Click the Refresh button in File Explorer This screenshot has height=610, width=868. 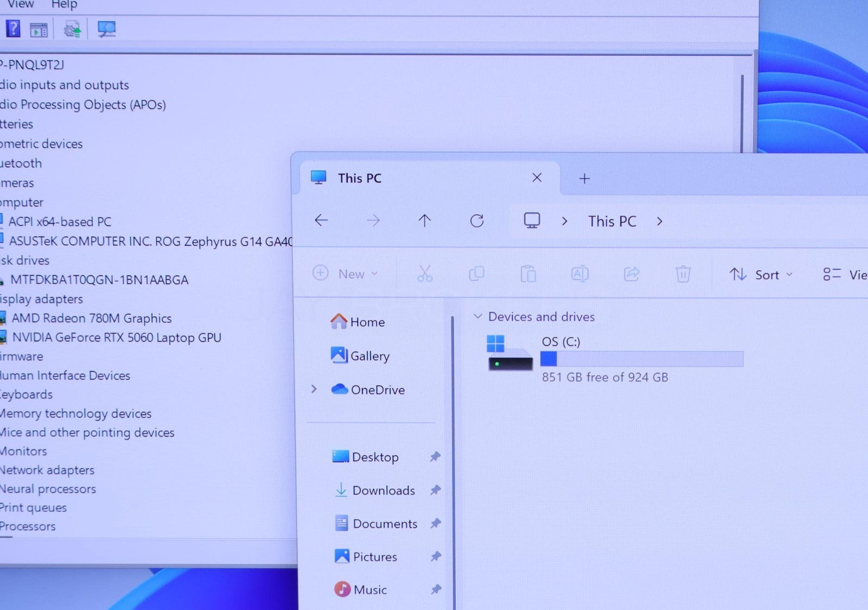click(x=477, y=221)
